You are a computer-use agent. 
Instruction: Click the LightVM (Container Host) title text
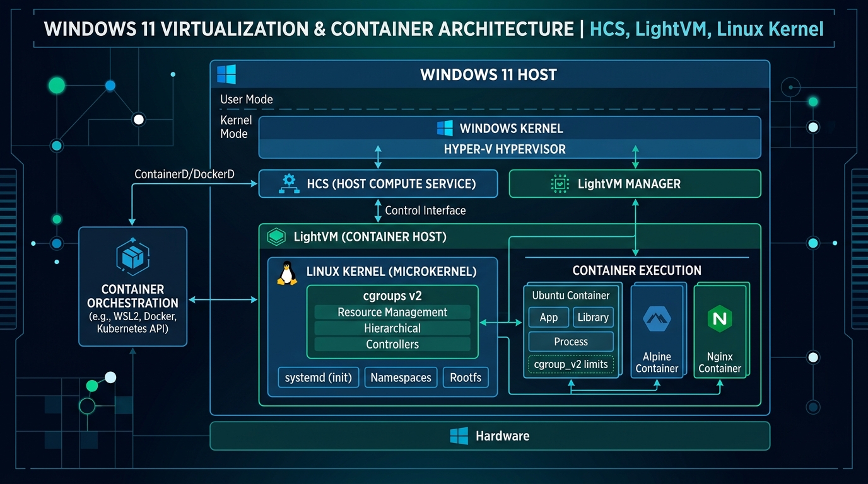(x=370, y=238)
